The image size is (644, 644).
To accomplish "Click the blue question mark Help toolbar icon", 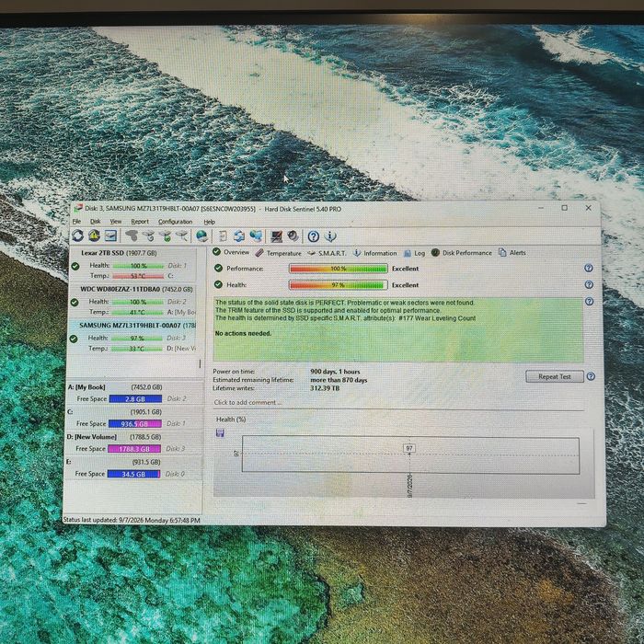I will (314, 236).
